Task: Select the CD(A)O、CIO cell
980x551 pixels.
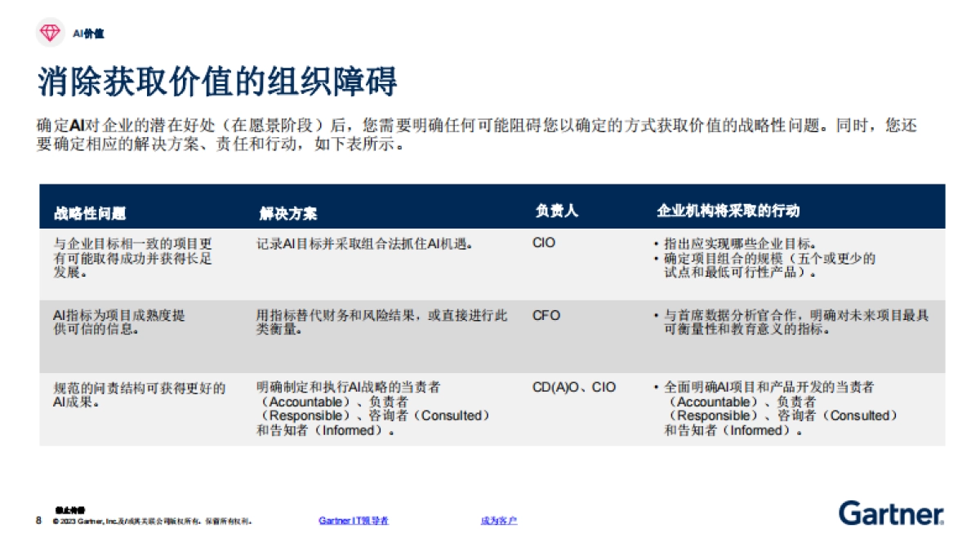Action: click(x=573, y=387)
